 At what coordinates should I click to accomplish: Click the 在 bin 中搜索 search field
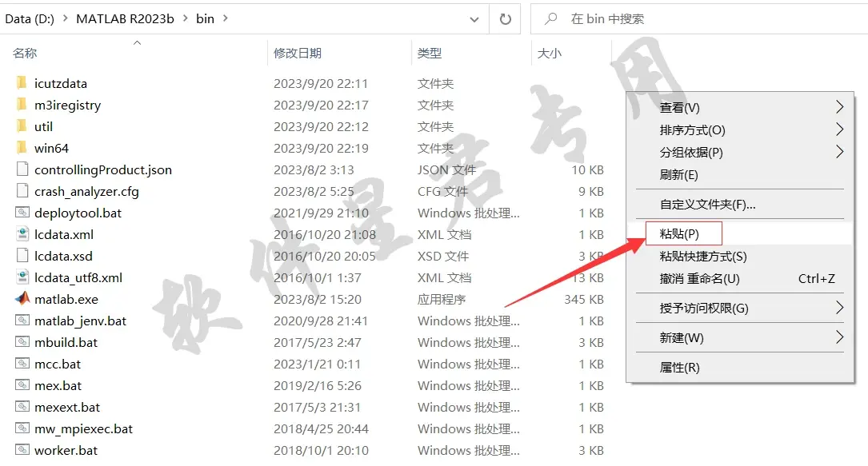(699, 19)
